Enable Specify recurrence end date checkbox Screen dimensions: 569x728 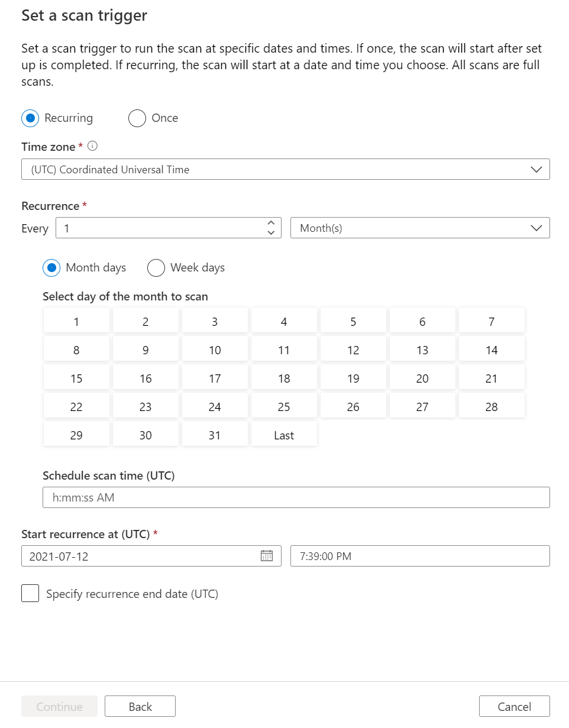pyautogui.click(x=30, y=594)
